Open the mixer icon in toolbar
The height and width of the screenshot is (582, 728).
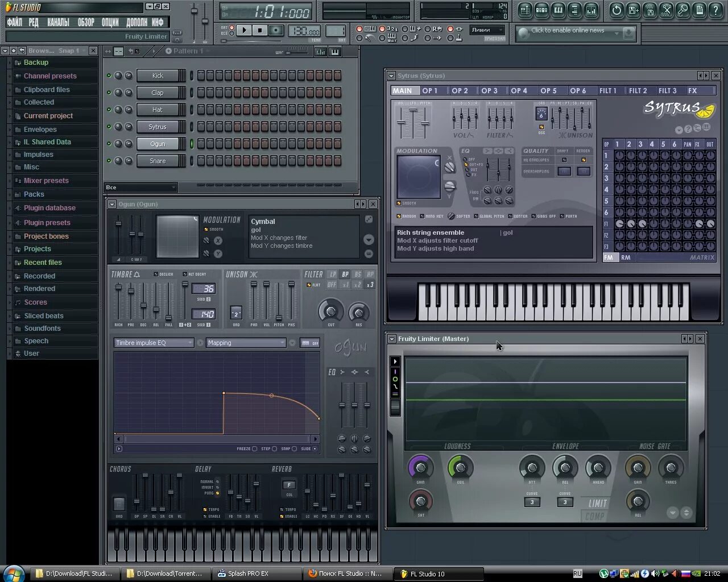(x=591, y=10)
